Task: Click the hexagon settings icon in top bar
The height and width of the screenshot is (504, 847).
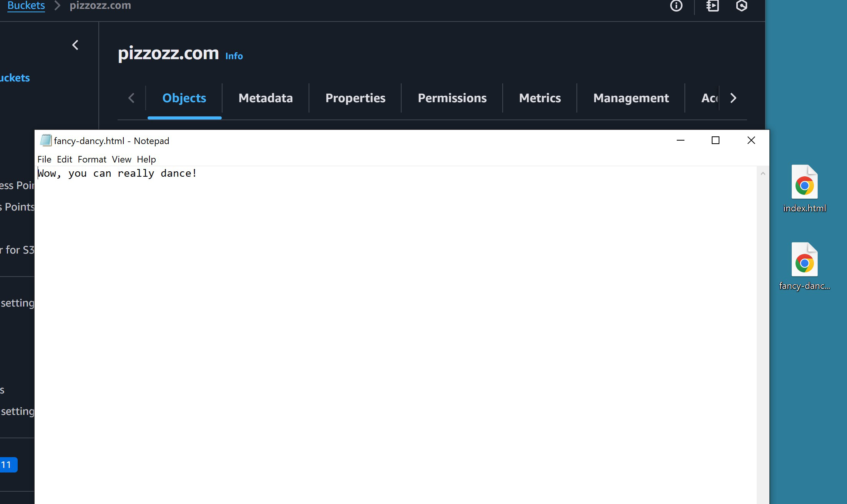Action: (742, 6)
